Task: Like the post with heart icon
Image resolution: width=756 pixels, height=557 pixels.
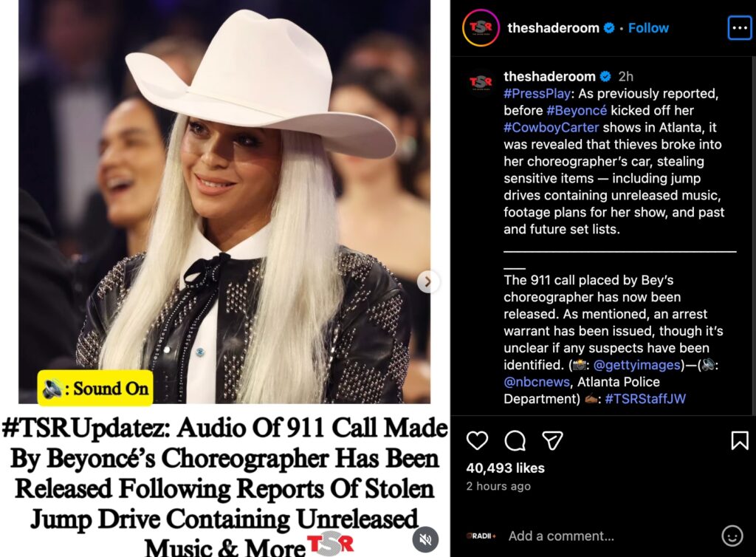Action: point(477,440)
